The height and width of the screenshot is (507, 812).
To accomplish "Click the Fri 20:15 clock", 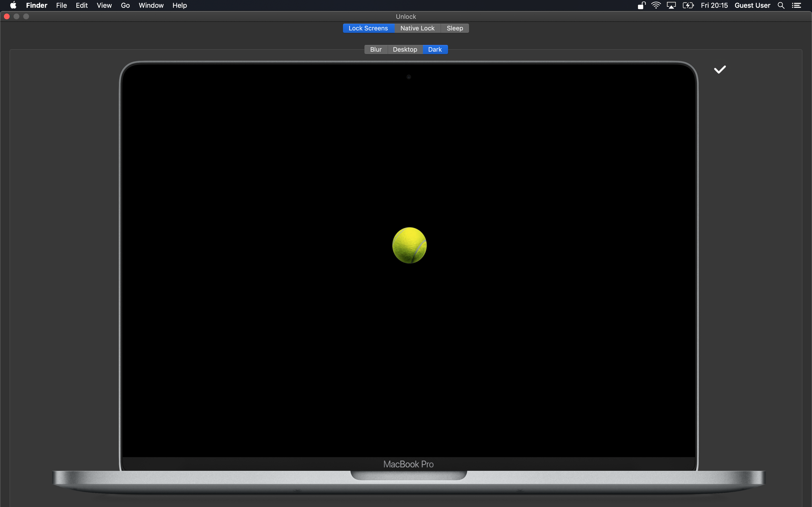I will [x=714, y=5].
